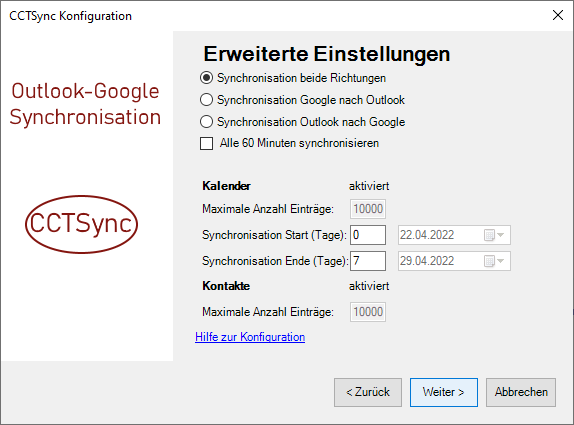Screen dimensions: 574x425
Task: Choose Synchronisation Google nach Outlook
Action: 206,100
